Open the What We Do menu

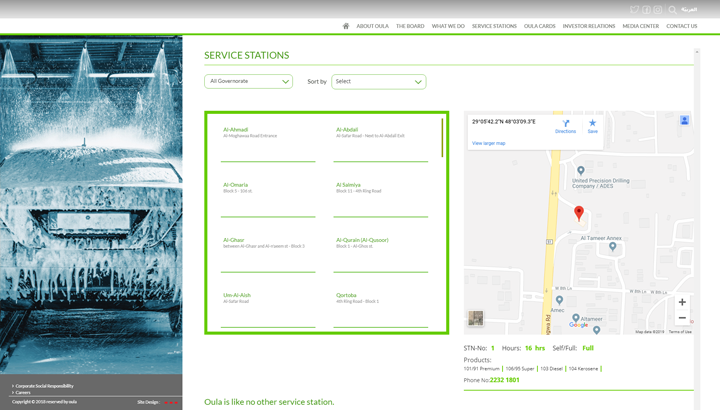click(x=448, y=26)
